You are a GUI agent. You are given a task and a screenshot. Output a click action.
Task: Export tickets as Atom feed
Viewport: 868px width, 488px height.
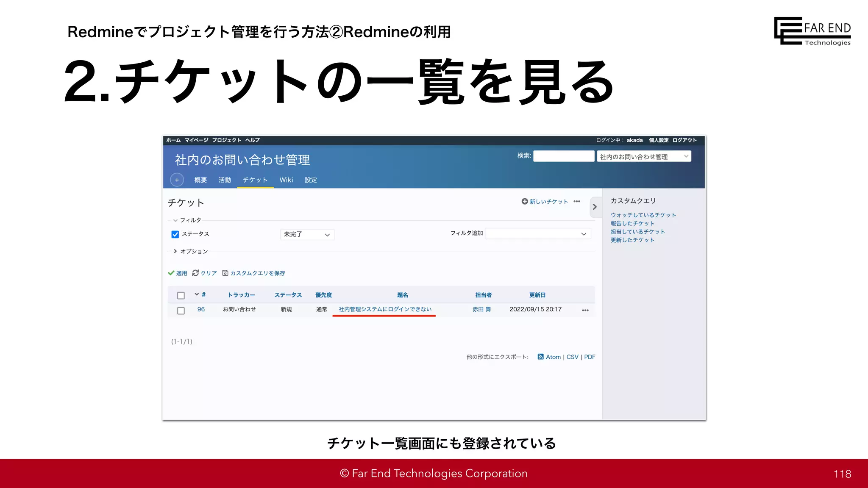coord(553,357)
